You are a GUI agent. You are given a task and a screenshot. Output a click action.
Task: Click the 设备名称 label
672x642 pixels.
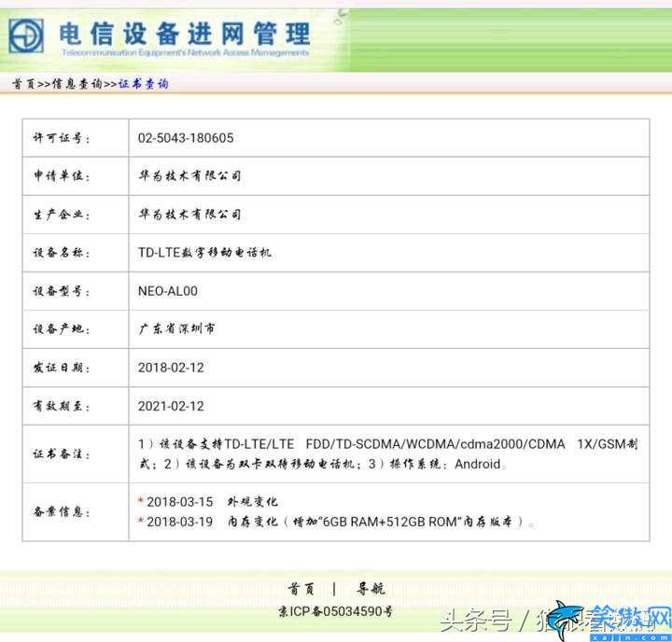point(62,253)
